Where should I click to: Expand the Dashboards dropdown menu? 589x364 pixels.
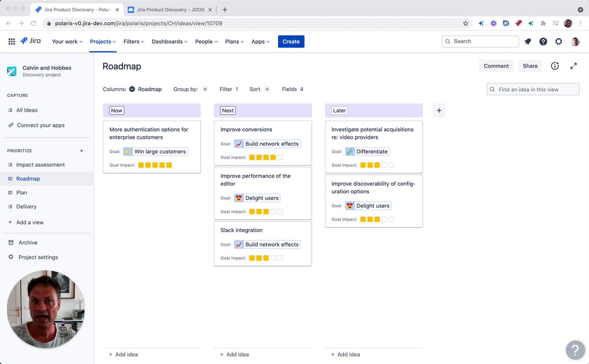pos(169,41)
